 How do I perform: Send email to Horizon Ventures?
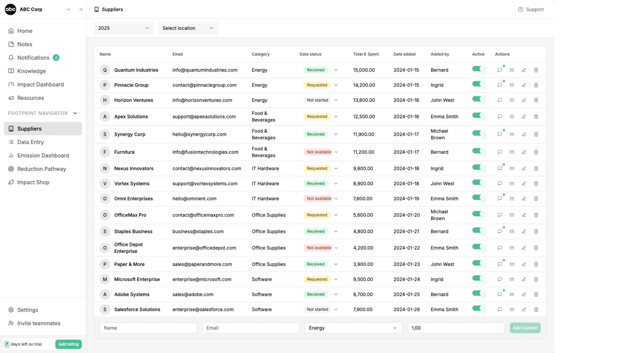[x=512, y=100]
